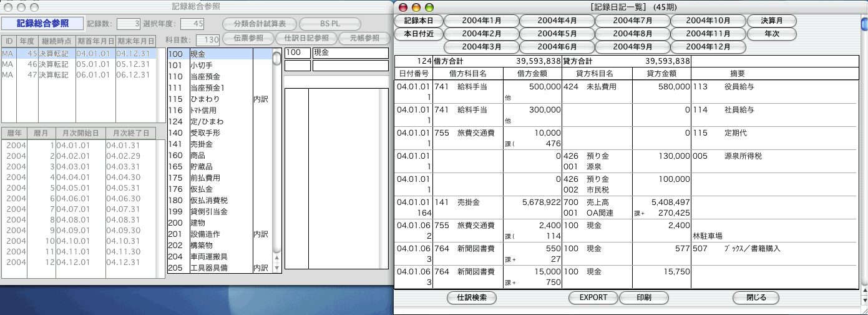Open the 2004年12月 month view
868x315 pixels.
(708, 47)
